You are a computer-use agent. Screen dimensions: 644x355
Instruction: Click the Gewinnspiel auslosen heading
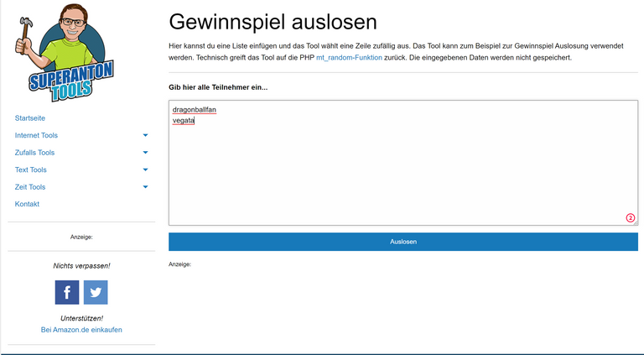[273, 22]
